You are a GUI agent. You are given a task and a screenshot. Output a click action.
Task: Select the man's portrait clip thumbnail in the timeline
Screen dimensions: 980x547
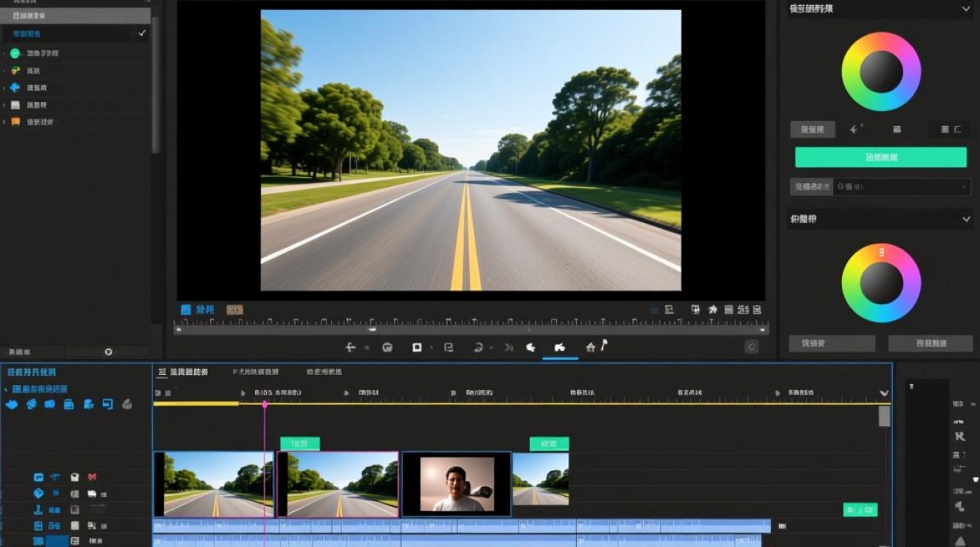point(456,484)
